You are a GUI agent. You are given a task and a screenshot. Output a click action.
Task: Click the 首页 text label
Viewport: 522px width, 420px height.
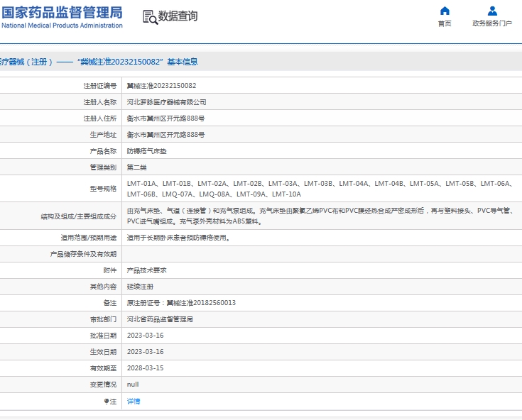click(445, 23)
